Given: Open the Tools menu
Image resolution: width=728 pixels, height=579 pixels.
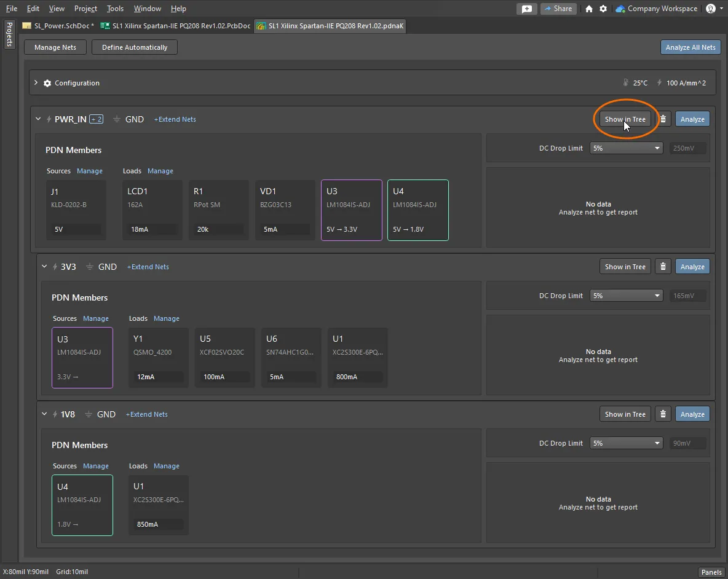Looking at the screenshot, I should (x=115, y=9).
